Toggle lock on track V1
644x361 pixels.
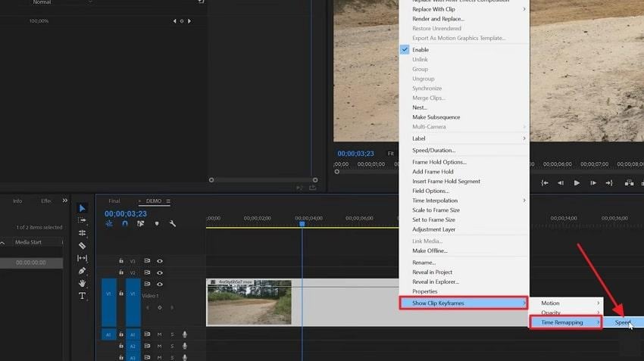tap(121, 294)
